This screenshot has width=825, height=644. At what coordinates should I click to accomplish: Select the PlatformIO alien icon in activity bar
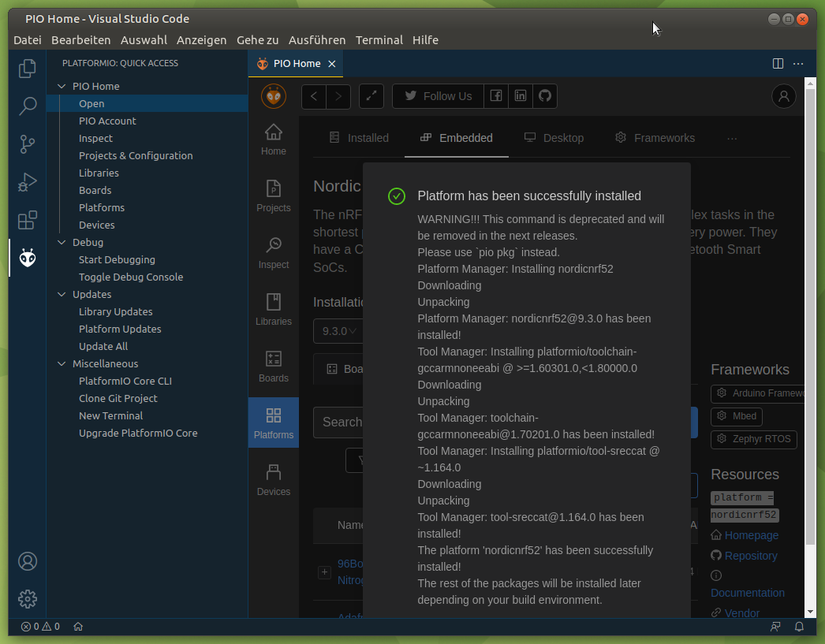coord(28,258)
